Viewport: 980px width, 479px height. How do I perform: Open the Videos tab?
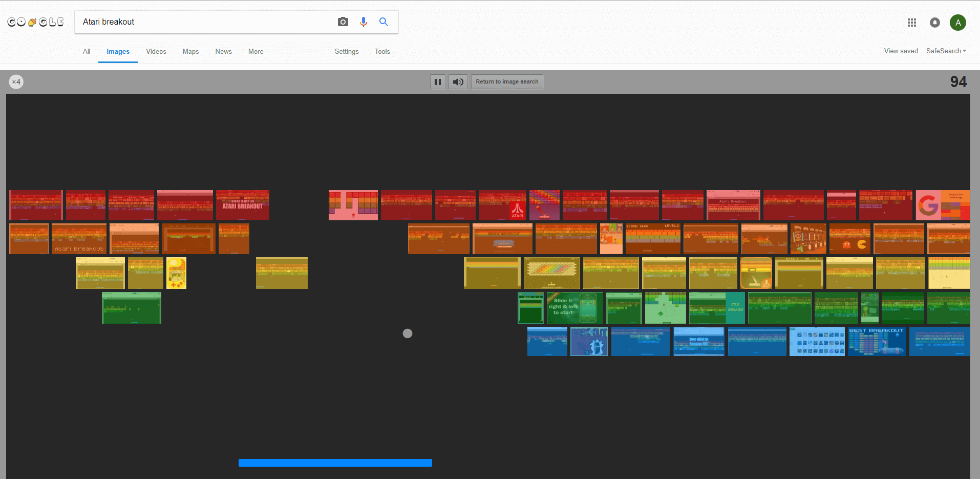click(x=156, y=52)
